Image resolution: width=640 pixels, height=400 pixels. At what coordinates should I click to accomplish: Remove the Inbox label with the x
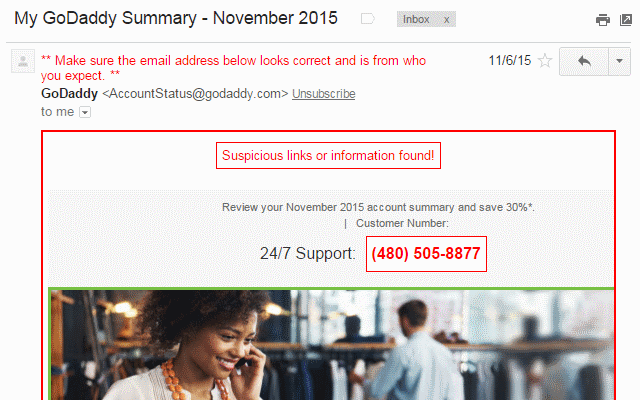[x=446, y=19]
